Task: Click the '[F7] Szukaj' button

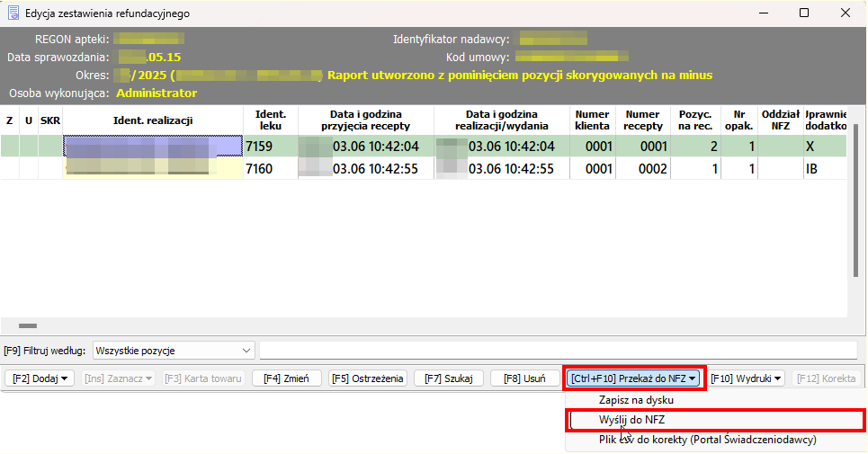Action: pyautogui.click(x=448, y=378)
